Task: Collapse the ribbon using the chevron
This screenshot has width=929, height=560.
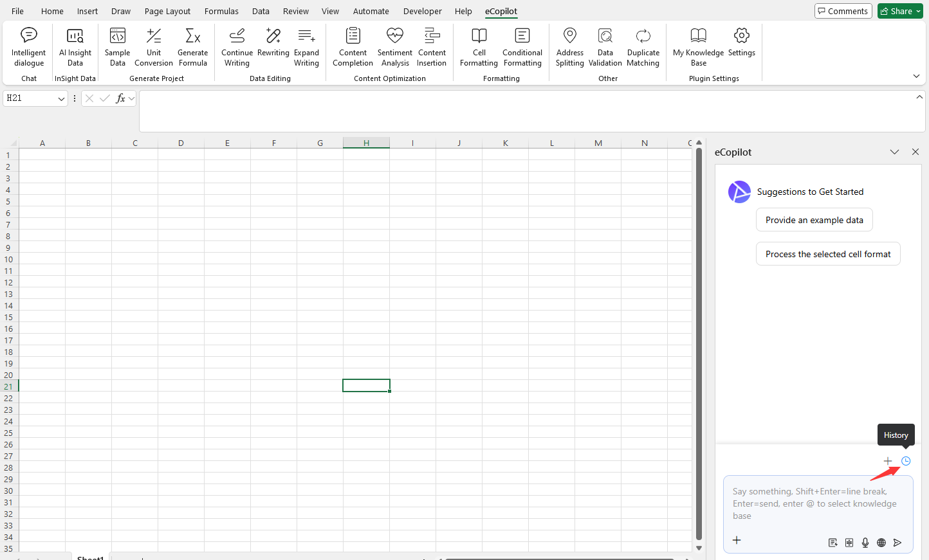Action: [916, 76]
